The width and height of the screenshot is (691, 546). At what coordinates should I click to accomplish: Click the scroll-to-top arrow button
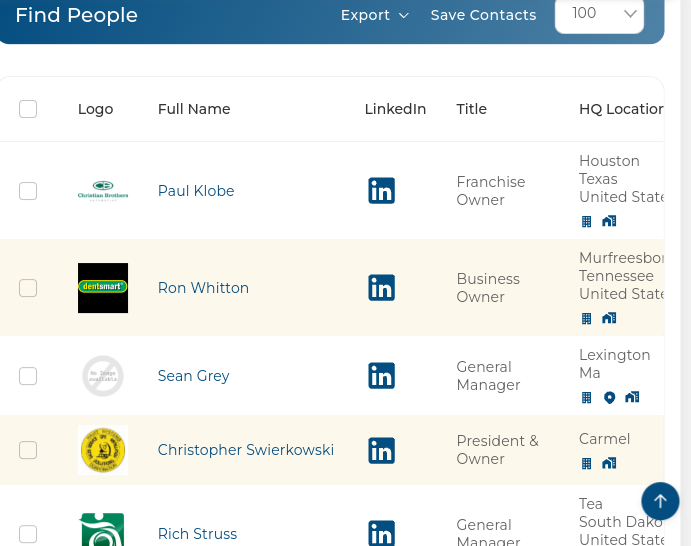(660, 501)
